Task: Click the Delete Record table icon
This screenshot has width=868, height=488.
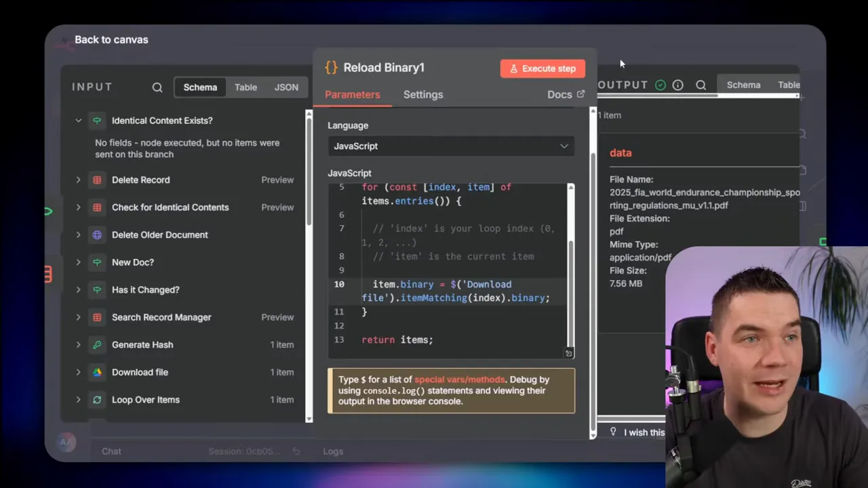Action: coord(97,180)
